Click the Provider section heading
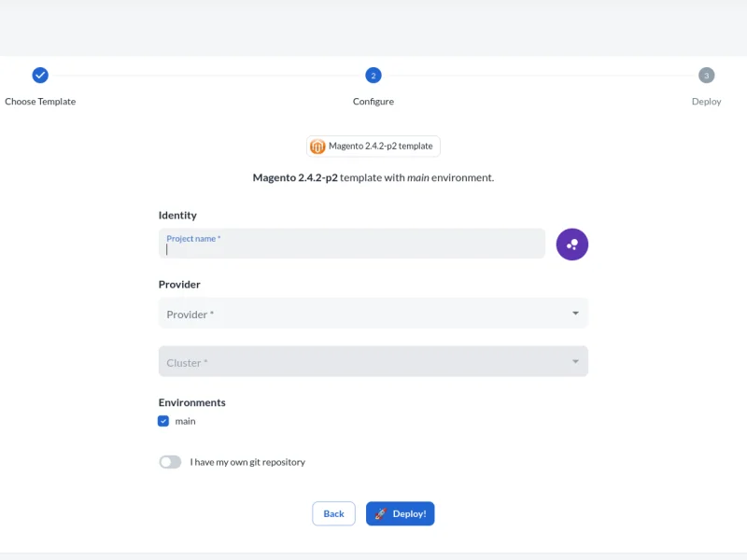The width and height of the screenshot is (747, 560). [x=179, y=285]
